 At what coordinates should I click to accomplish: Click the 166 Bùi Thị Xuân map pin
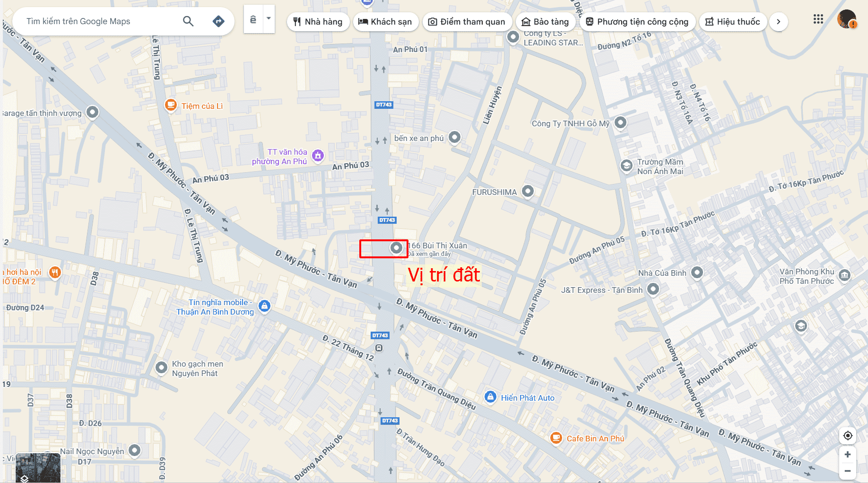396,247
